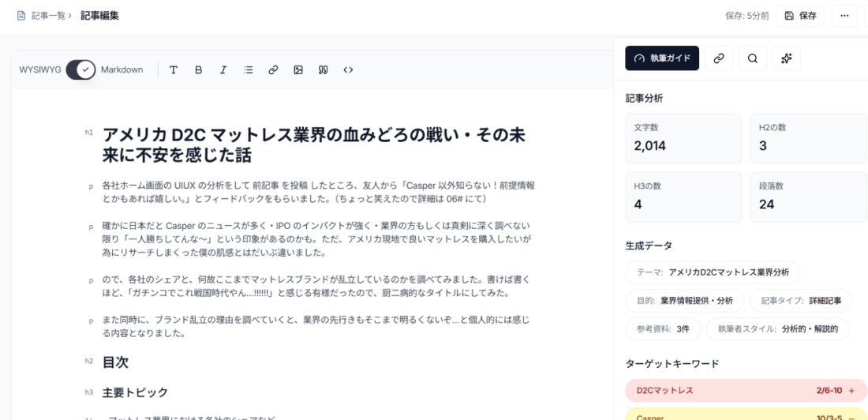
Task: Select the テーマ chip アメリカD2Cマットレス業界分析
Action: point(713,272)
